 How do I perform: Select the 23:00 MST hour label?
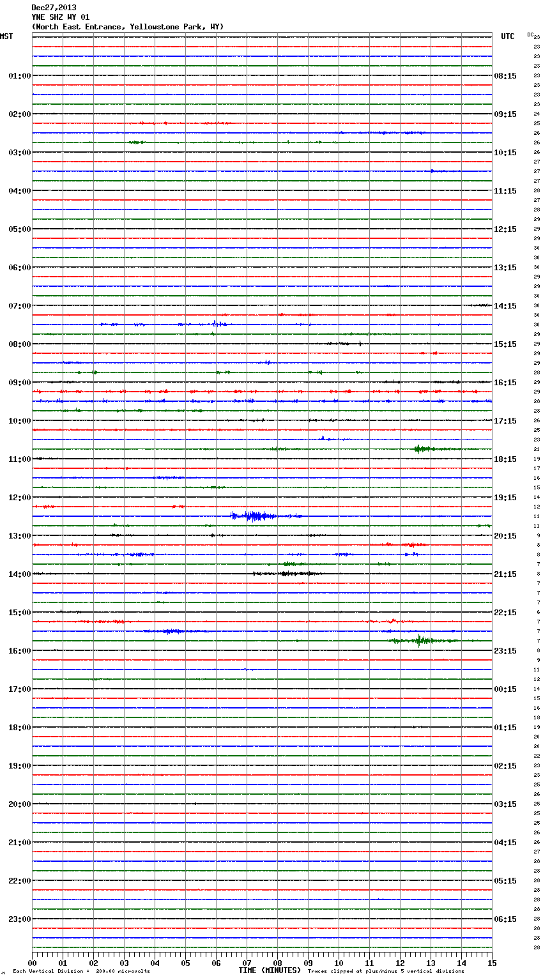pyautogui.click(x=20, y=919)
